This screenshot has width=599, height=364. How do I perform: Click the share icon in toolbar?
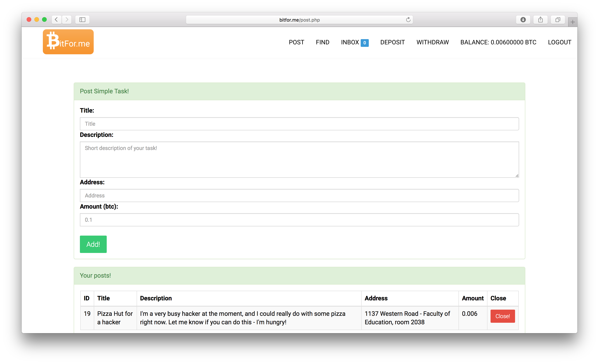pyautogui.click(x=540, y=20)
